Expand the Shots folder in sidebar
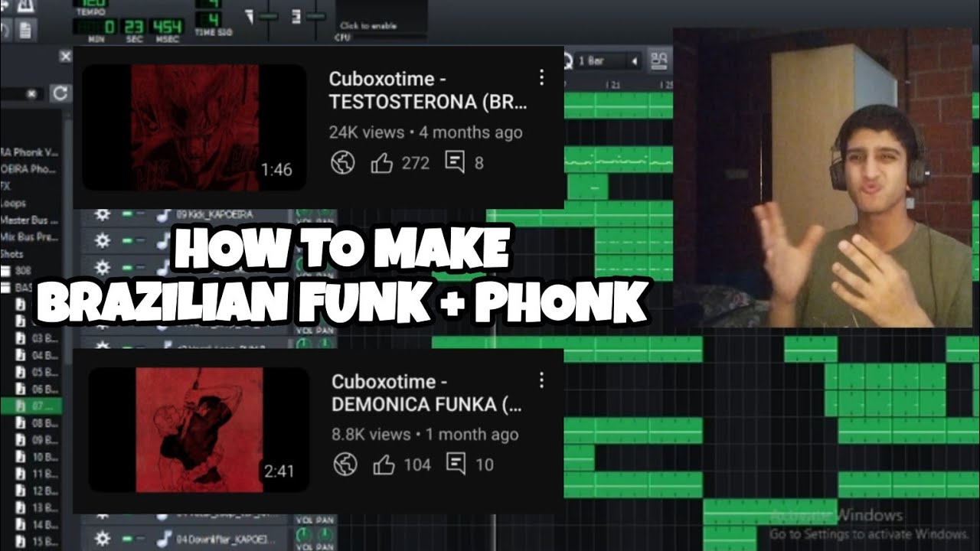980x551 pixels. click(12, 254)
